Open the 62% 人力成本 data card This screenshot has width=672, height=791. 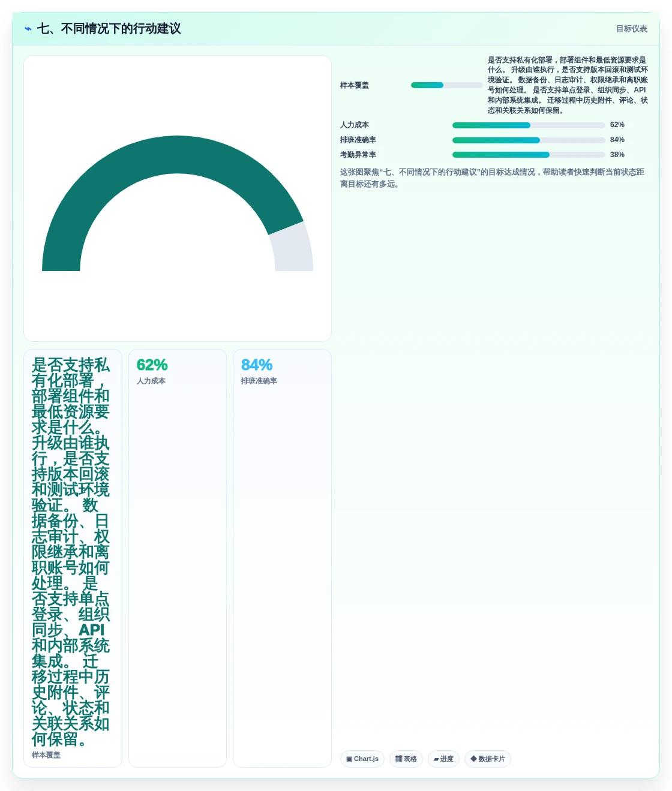[x=178, y=558]
